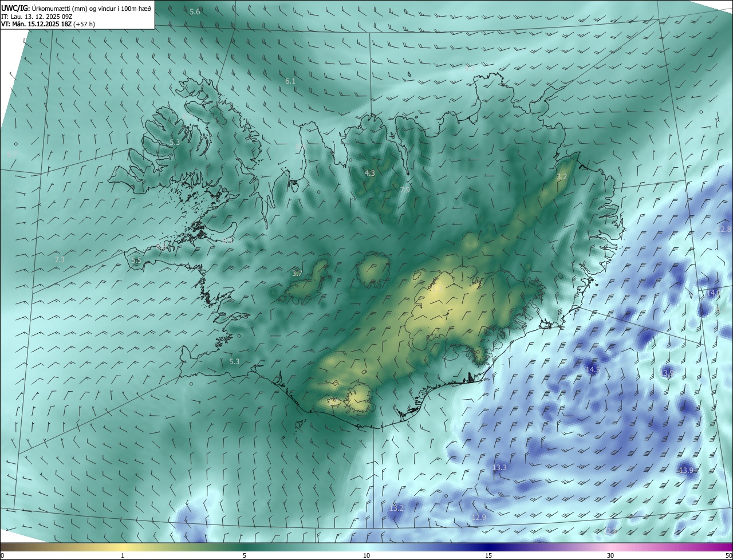The width and height of the screenshot is (733, 560).
Task: Click the '1' tick on the color scale
Action: coord(123,556)
